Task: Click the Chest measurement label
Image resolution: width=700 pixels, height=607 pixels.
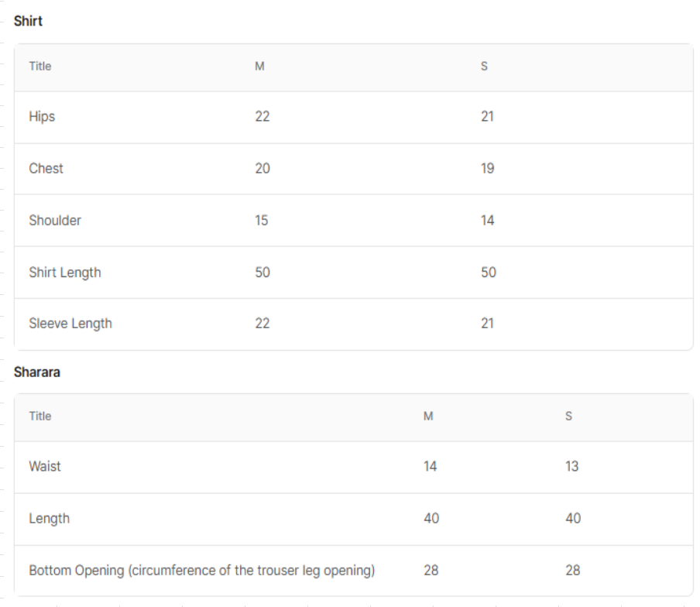Action: tap(46, 168)
